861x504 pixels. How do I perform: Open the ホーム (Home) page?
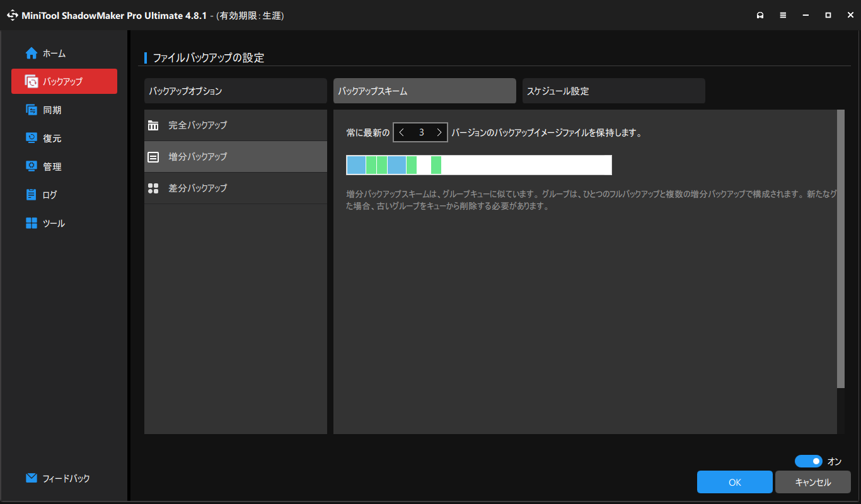point(64,54)
